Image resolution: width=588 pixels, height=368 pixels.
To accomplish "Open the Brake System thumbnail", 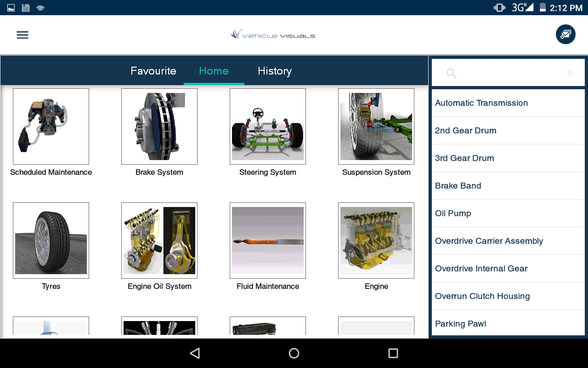I will click(159, 126).
